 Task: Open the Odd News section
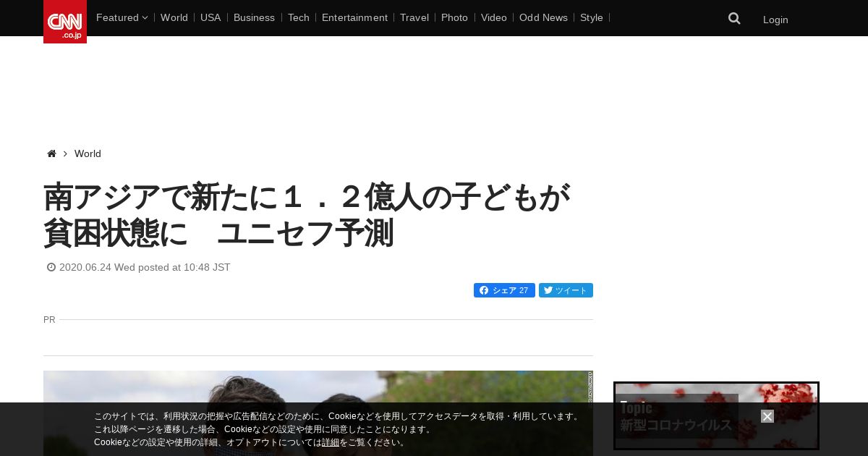pyautogui.click(x=543, y=17)
